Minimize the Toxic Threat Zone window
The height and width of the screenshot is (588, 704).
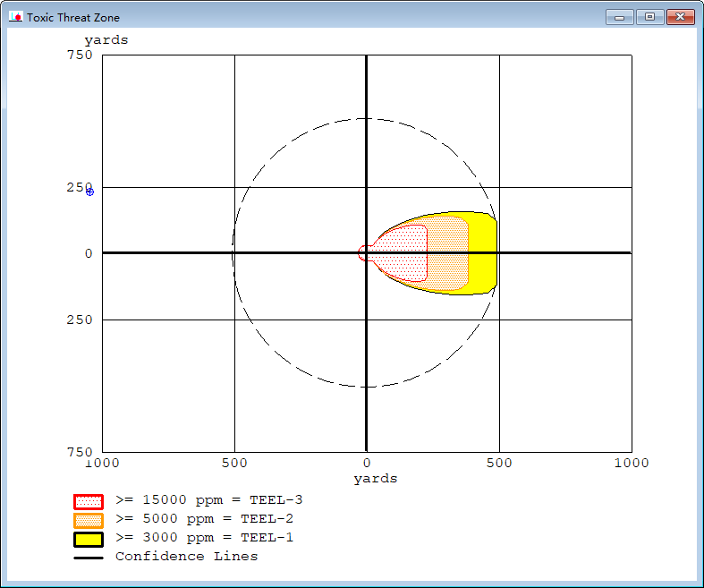620,17
